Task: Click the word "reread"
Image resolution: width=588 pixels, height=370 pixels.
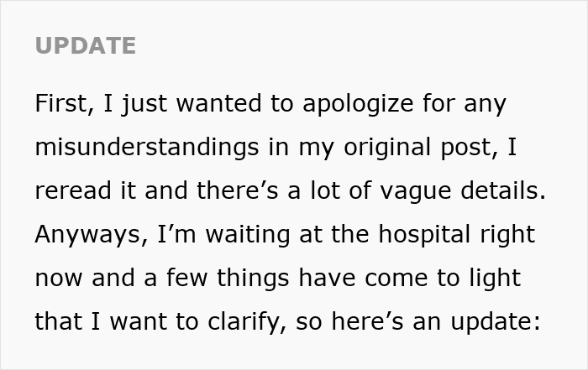Action: pos(73,190)
